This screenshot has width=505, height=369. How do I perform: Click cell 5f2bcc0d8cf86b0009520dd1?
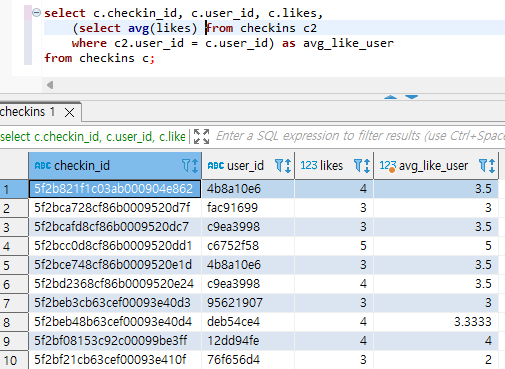click(115, 246)
